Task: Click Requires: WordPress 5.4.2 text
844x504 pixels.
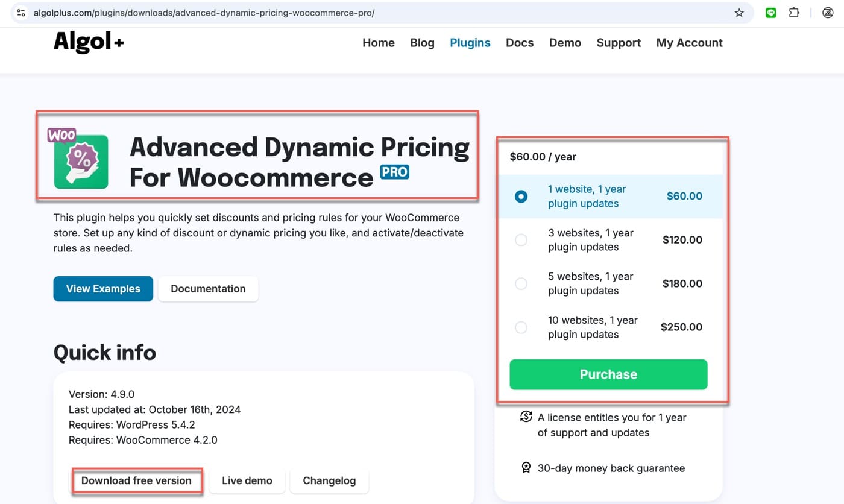Action: coord(132,425)
